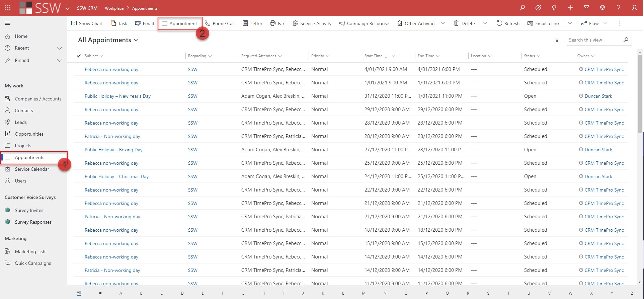Click the Workplace breadcrumb item

(x=114, y=8)
